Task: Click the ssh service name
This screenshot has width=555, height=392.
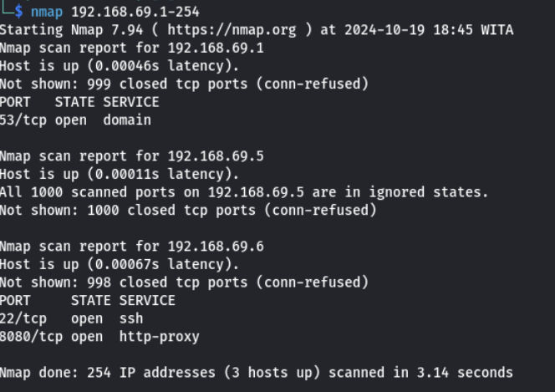Action: [x=130, y=318]
